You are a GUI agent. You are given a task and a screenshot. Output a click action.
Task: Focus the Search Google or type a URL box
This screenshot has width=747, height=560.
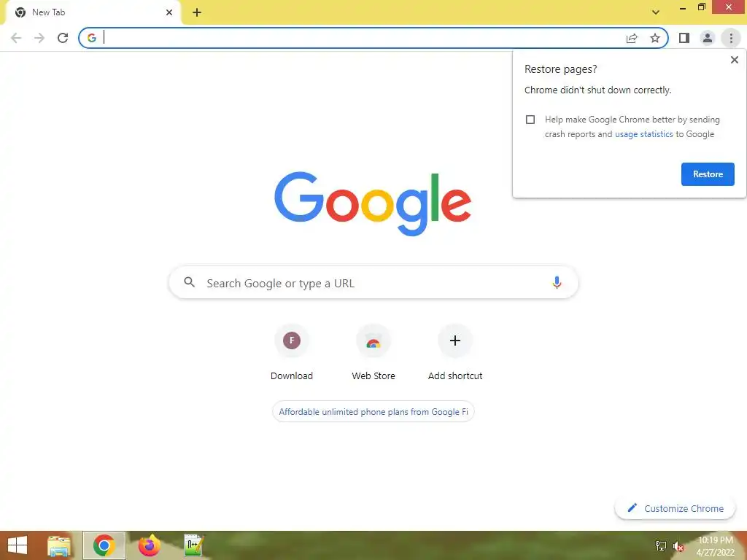pos(373,282)
